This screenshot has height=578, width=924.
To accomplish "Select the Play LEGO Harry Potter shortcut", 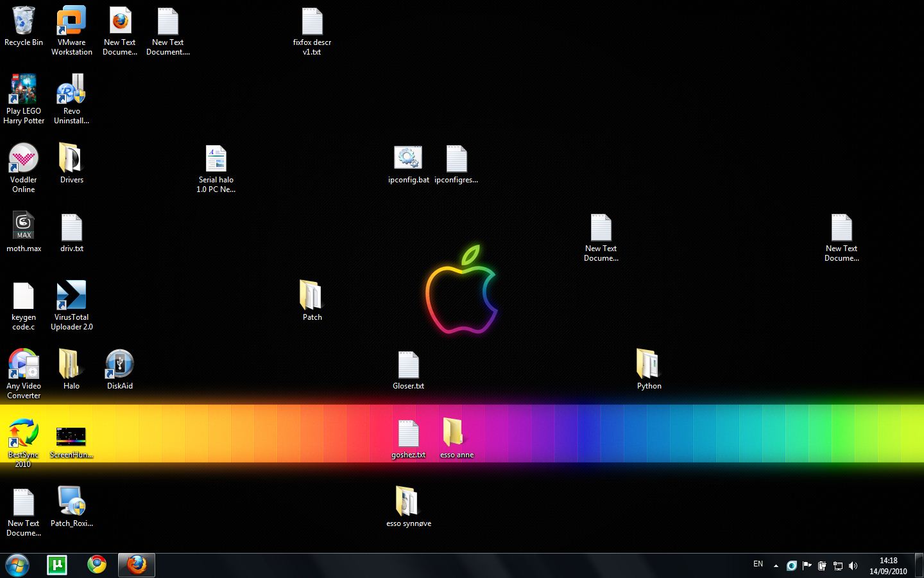I will (x=24, y=99).
